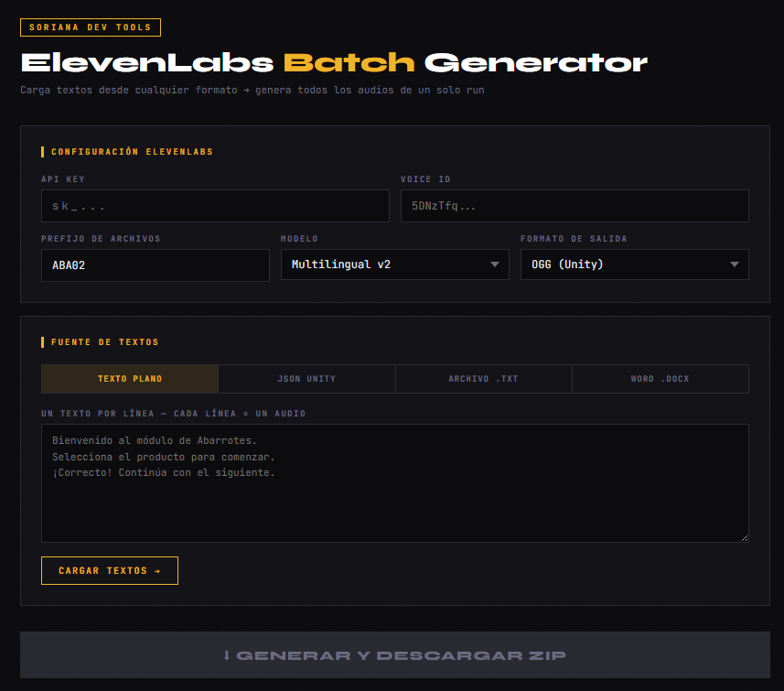Switch to the JSON Unity tab
This screenshot has width=784, height=691.
(306, 379)
